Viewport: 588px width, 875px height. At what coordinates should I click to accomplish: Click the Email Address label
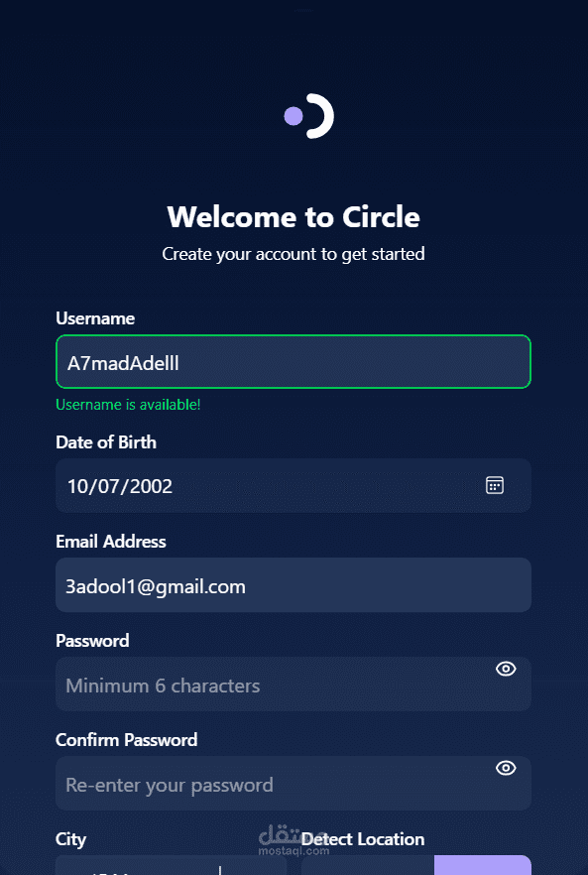point(111,542)
